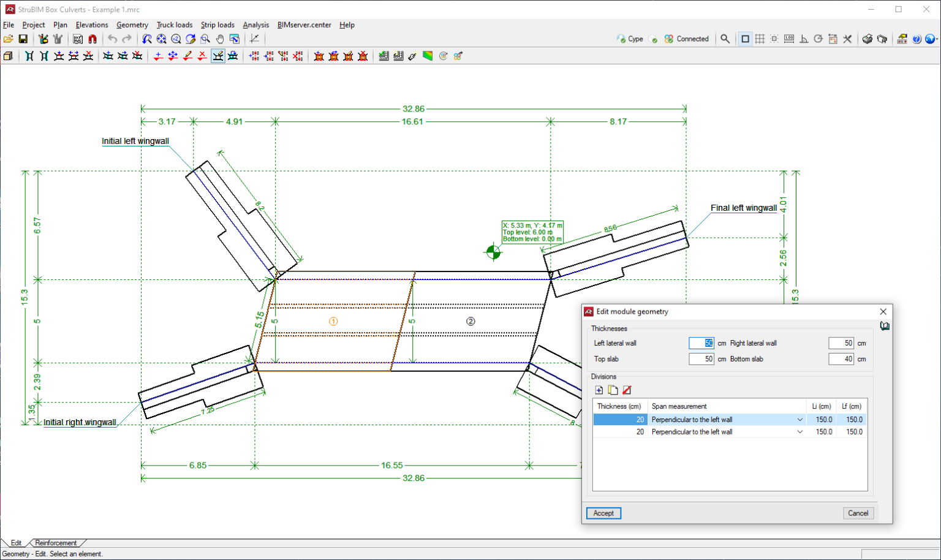Cancel the Edit module geometry dialog
941x560 pixels.
pyautogui.click(x=858, y=513)
